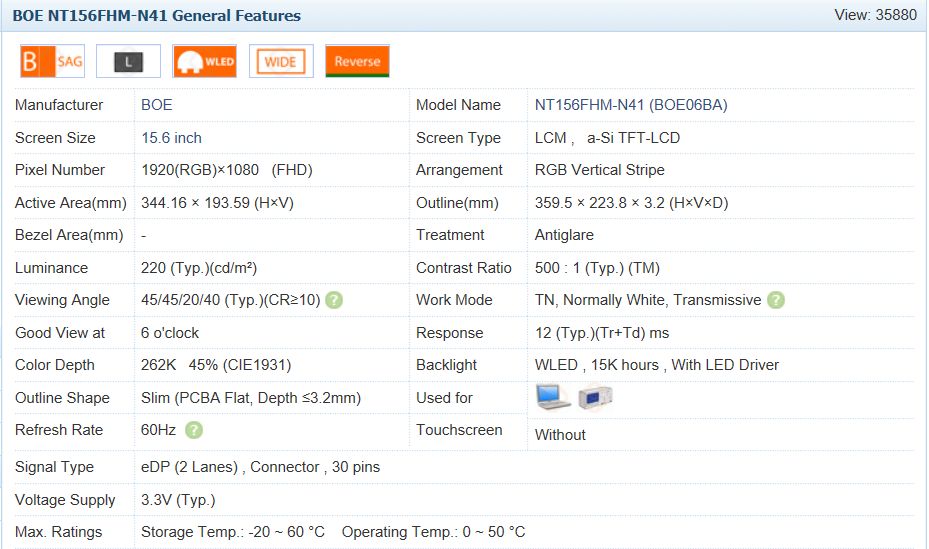Click the Contrast Ratio row label
The height and width of the screenshot is (549, 929).
pyautogui.click(x=464, y=268)
